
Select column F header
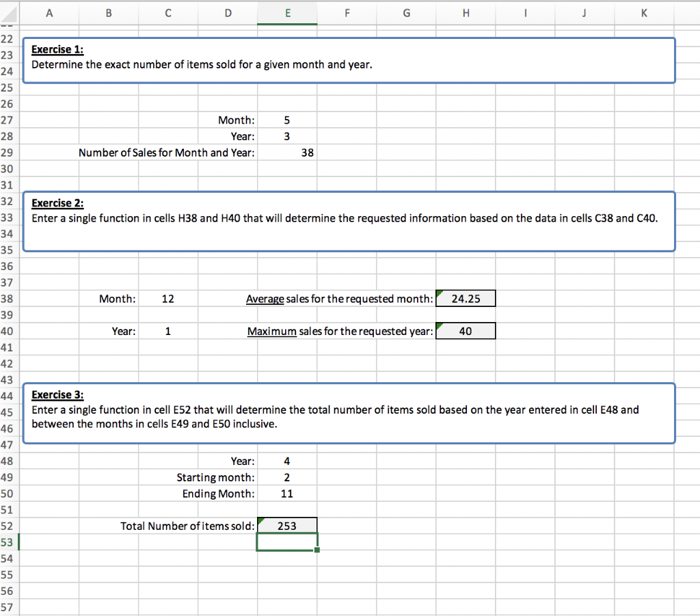347,13
